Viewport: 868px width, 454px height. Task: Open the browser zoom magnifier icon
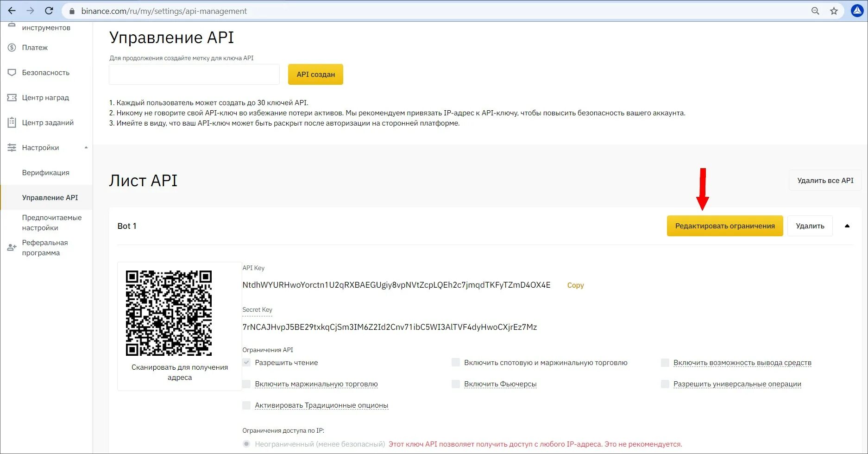(815, 11)
